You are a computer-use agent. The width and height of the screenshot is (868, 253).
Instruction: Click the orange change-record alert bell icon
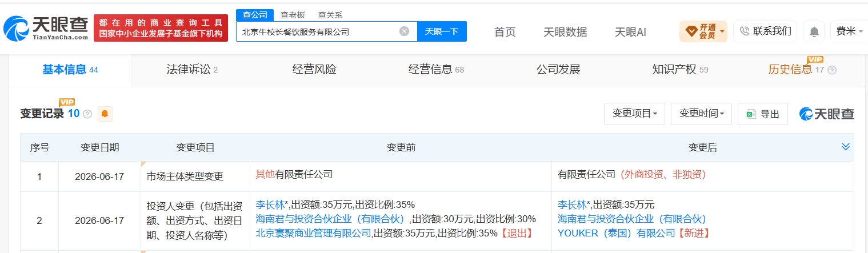[105, 114]
